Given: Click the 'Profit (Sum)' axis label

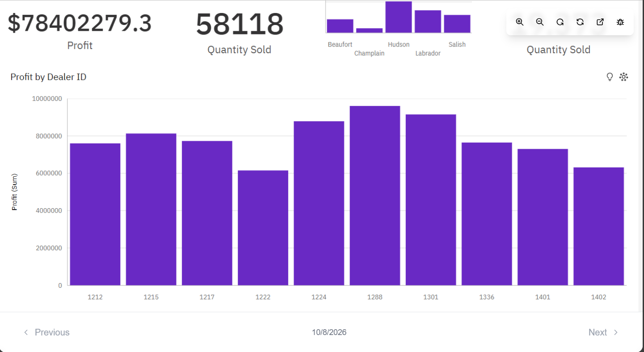Looking at the screenshot, I should click(15, 192).
